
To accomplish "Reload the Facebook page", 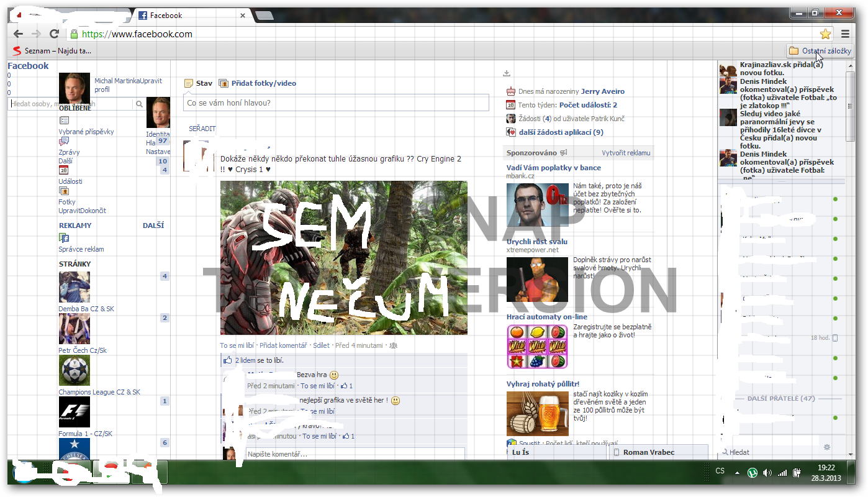I will [55, 34].
